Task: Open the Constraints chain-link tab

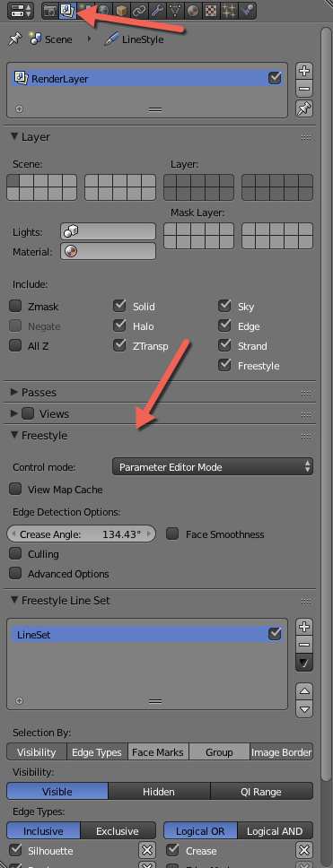Action: click(x=139, y=10)
